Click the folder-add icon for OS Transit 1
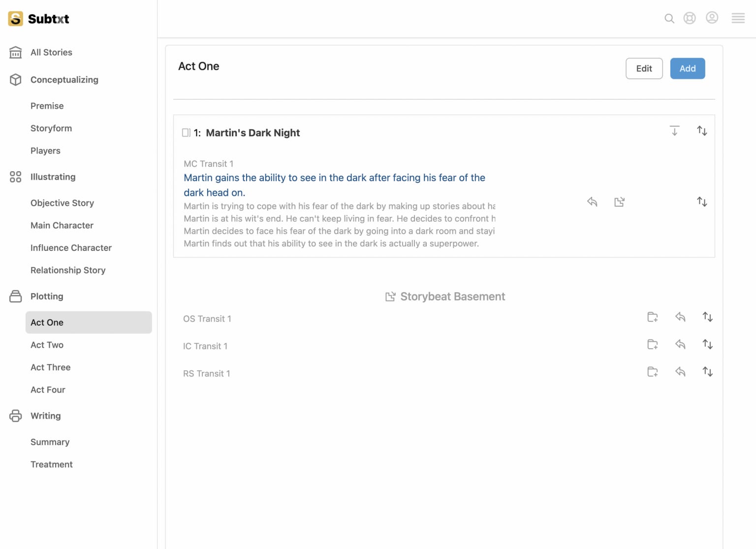The image size is (756, 549). coord(653,317)
